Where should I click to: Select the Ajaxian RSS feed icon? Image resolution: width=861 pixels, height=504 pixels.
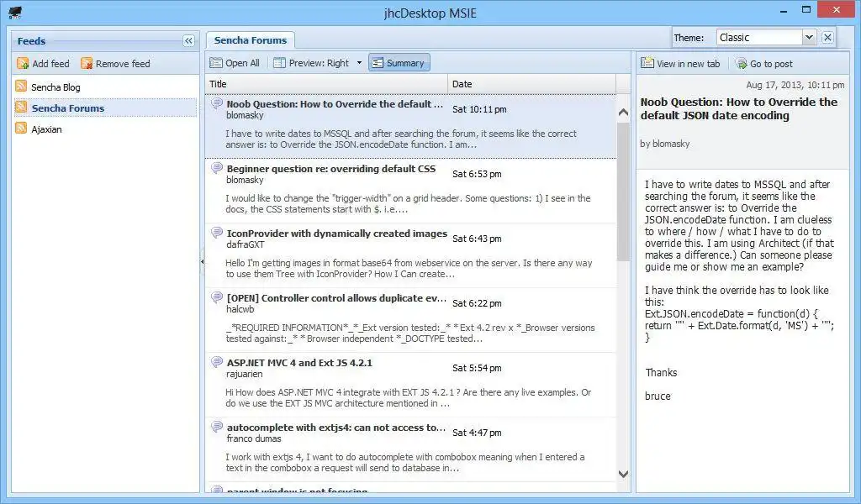21,129
